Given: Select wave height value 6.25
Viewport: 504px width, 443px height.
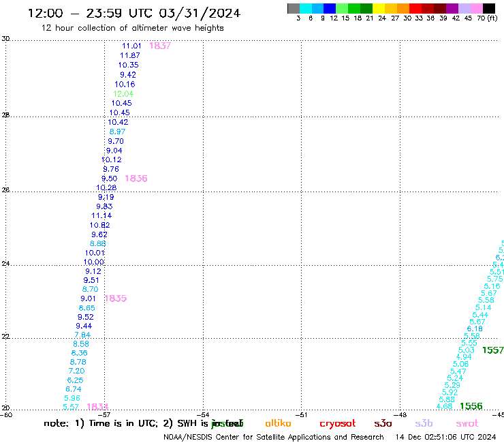Looking at the screenshot, I should tap(75, 380).
